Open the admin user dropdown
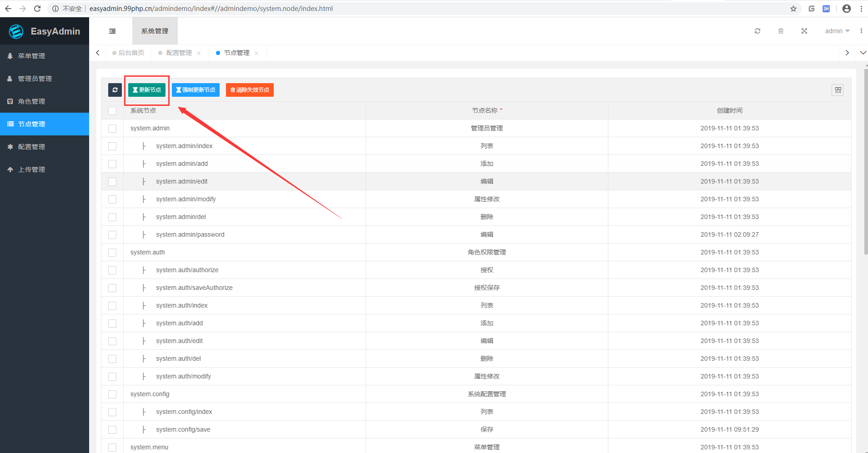 tap(837, 31)
